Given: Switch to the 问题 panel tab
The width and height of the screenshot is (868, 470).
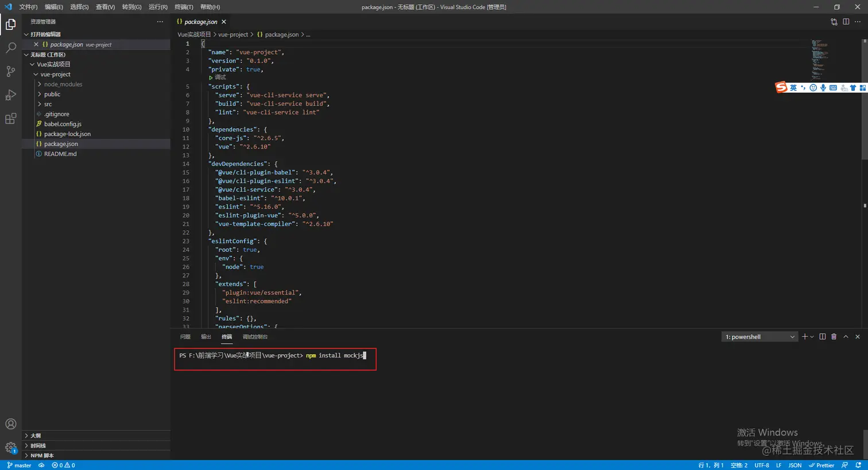Looking at the screenshot, I should 185,337.
